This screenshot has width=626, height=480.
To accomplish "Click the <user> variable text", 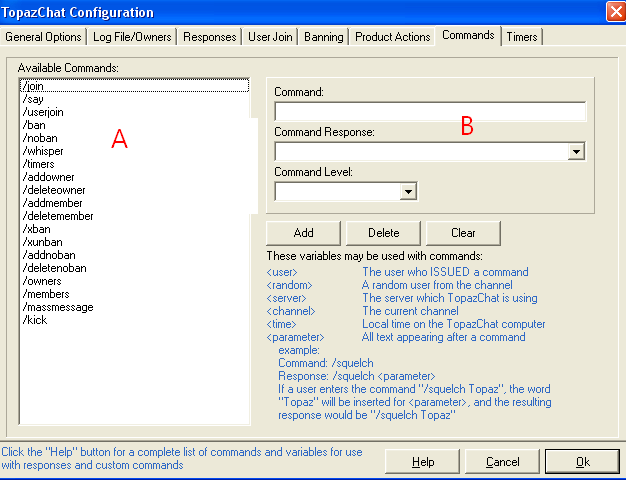I will pos(282,272).
